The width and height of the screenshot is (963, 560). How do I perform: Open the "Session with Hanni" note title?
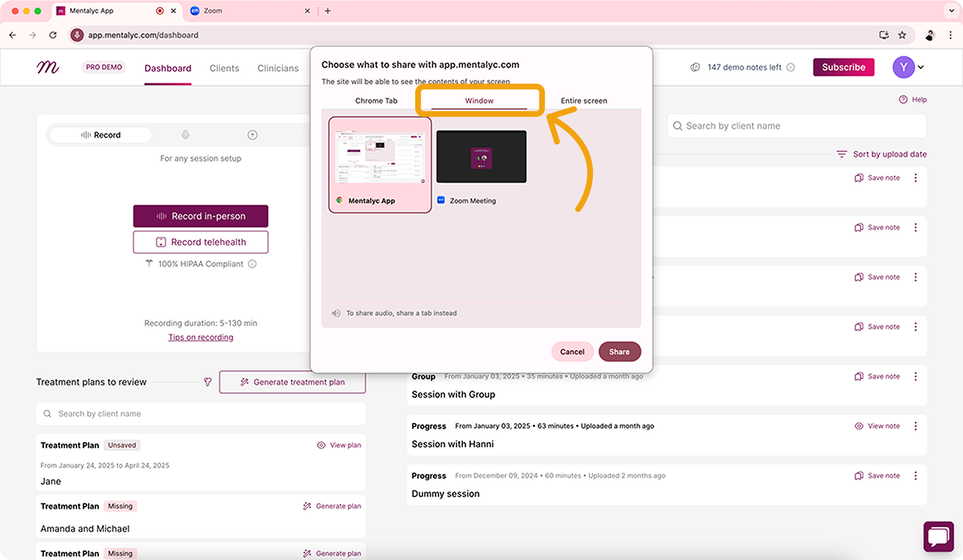point(452,444)
